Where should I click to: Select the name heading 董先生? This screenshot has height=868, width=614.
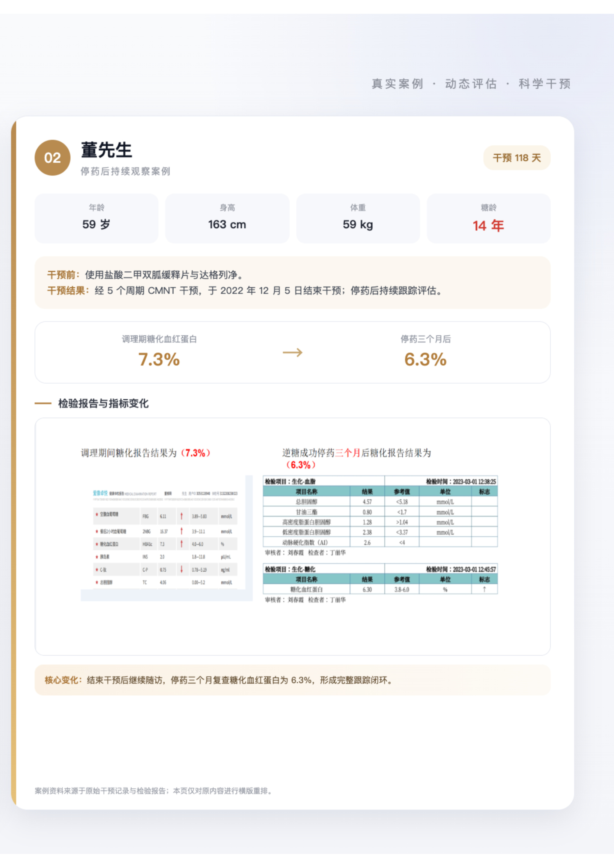tap(107, 150)
